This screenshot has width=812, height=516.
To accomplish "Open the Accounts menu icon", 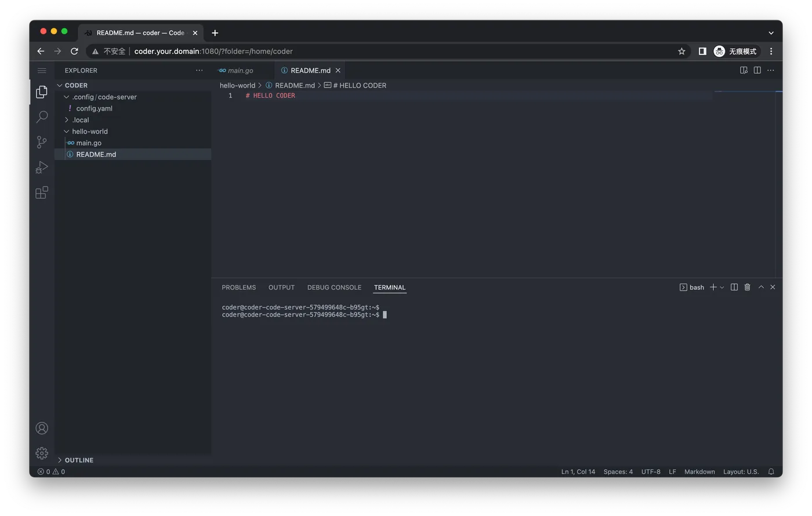I will tap(42, 428).
